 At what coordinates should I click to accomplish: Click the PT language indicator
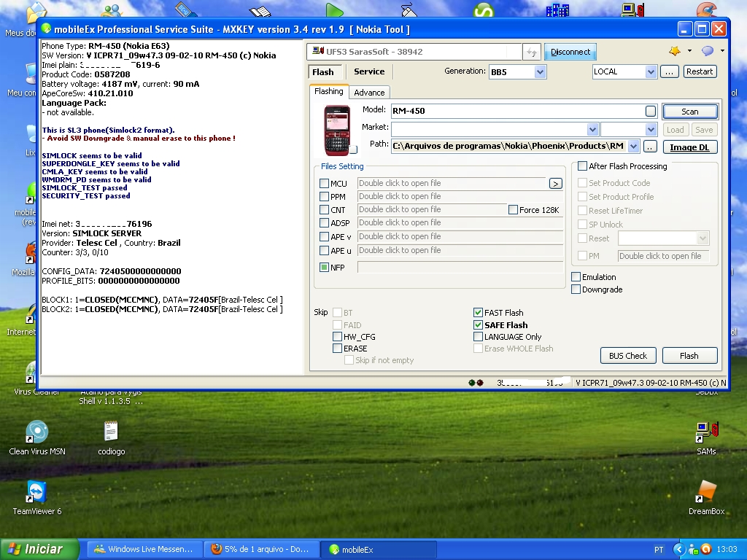pyautogui.click(x=659, y=550)
